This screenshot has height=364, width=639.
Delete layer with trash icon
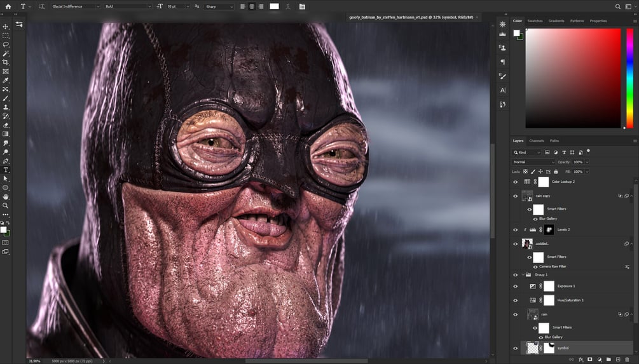pyautogui.click(x=627, y=360)
